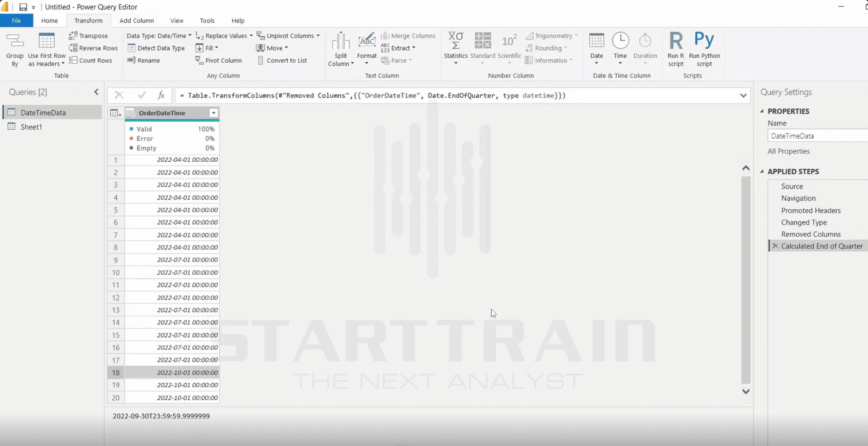The width and height of the screenshot is (868, 446).
Task: Open the File tab
Action: 16,20
